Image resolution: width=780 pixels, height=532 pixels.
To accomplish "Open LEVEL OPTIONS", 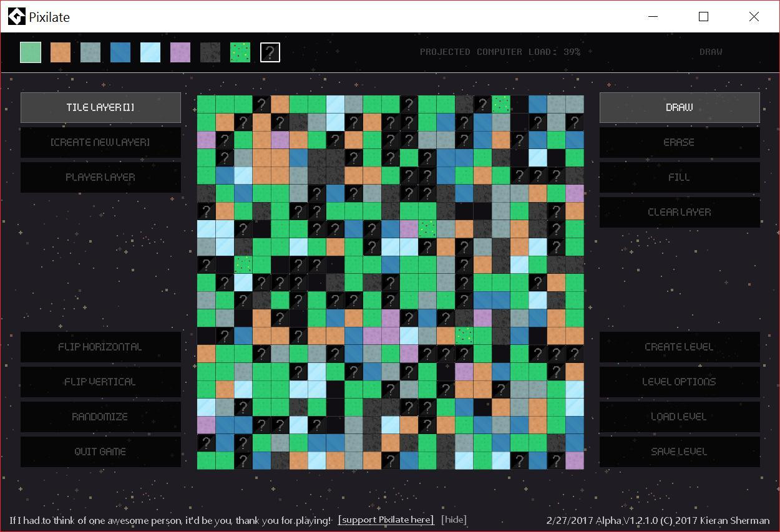I will click(680, 382).
